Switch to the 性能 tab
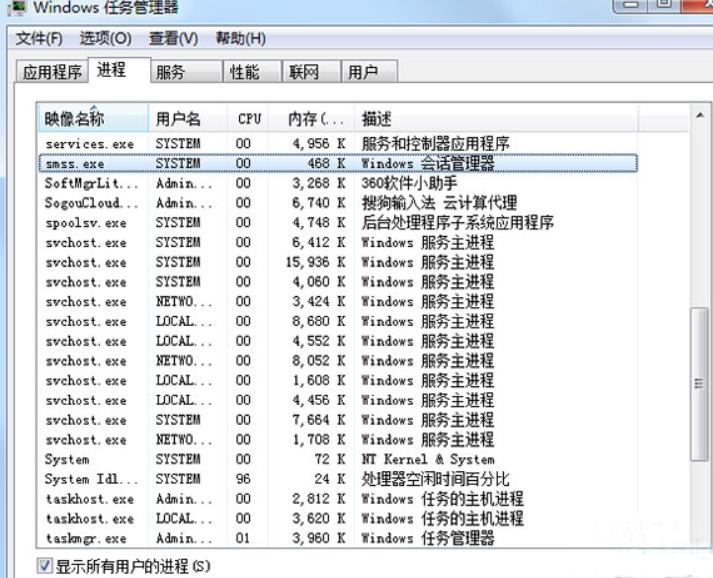 [252, 72]
